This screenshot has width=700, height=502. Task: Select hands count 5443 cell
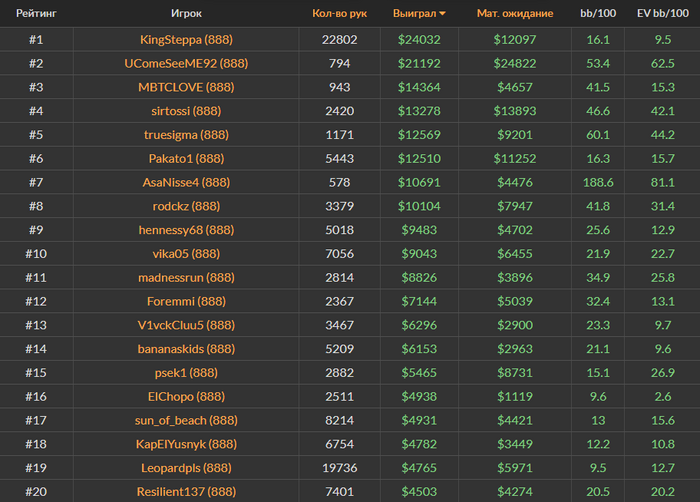tap(339, 159)
